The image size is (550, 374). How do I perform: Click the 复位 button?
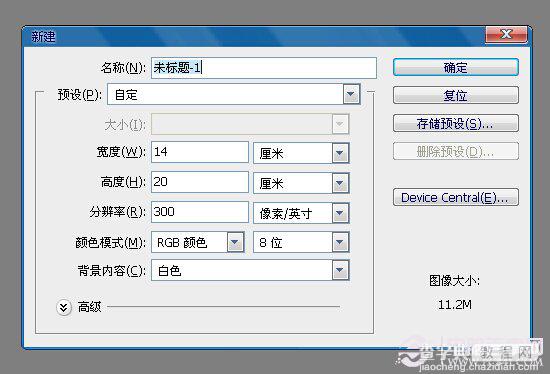[x=456, y=95]
